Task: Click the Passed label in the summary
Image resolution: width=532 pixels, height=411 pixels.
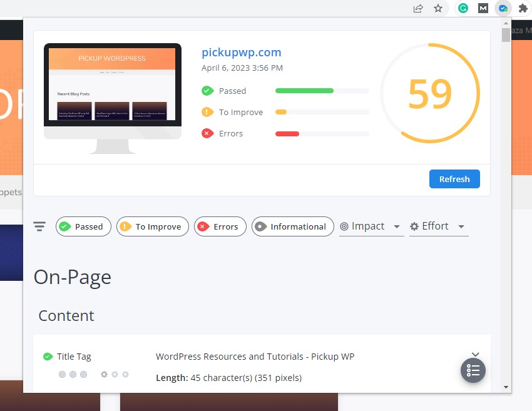Action: coord(232,91)
